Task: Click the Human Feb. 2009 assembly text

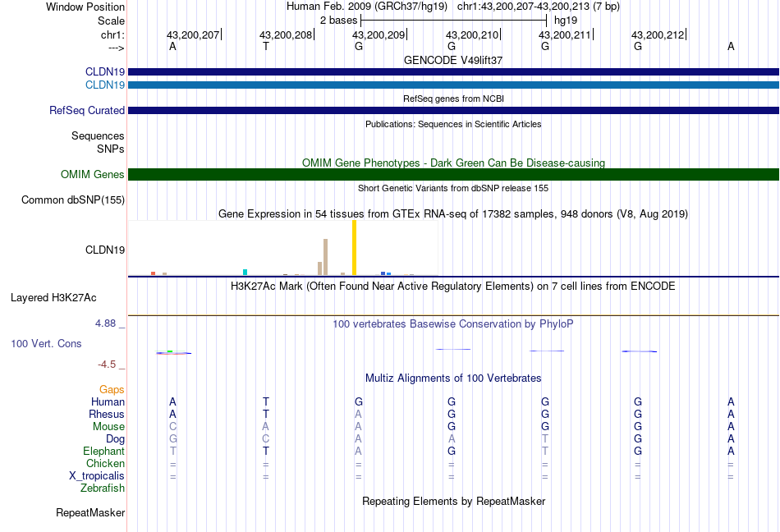Action: 367,7
